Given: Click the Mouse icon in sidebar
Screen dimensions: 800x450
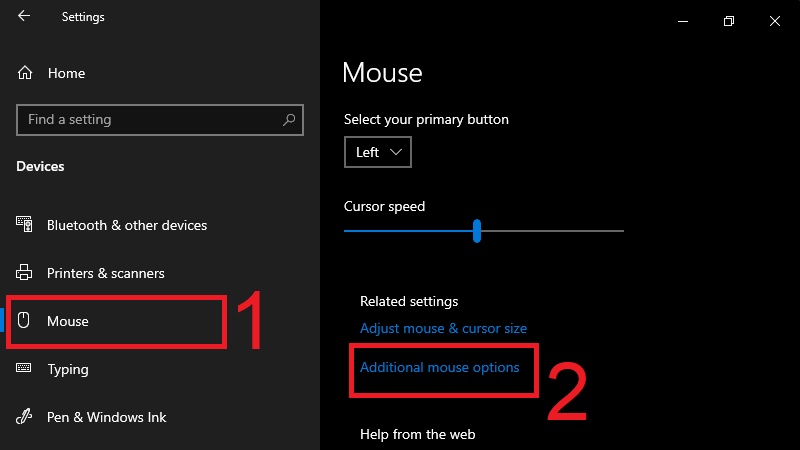Looking at the screenshot, I should tap(26, 321).
